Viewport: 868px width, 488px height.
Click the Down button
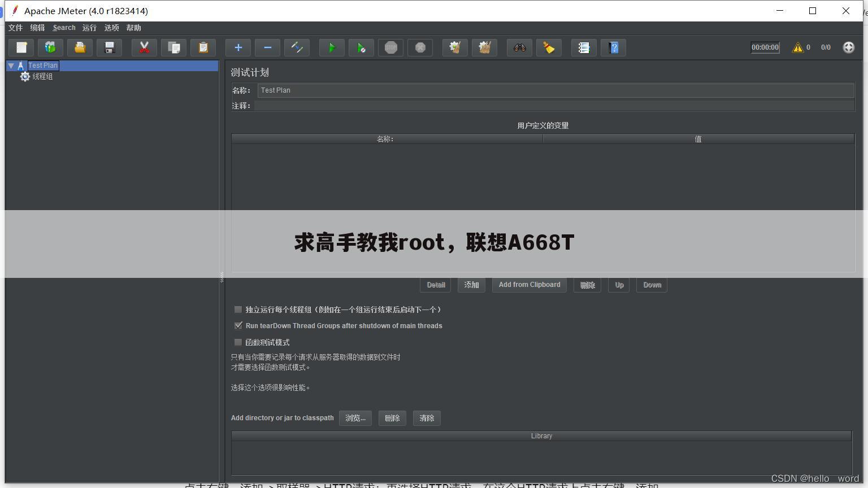(652, 285)
